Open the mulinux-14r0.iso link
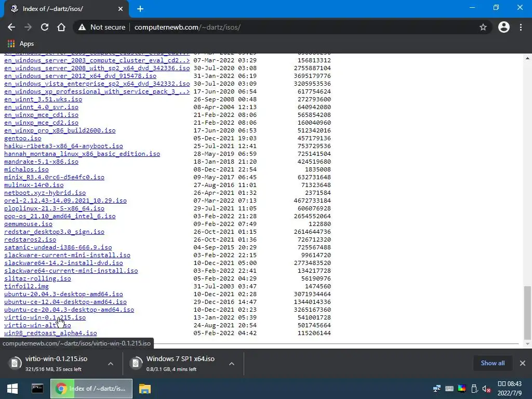Image resolution: width=532 pixels, height=399 pixels. tap(34, 185)
